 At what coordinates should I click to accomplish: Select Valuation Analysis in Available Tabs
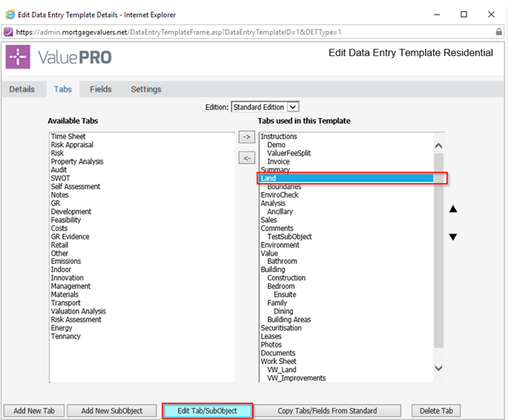click(78, 311)
